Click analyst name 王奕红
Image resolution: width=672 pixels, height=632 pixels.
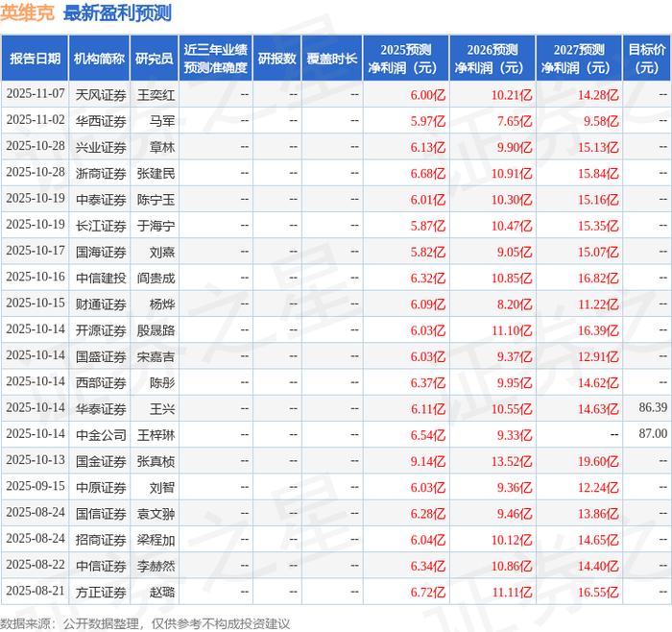click(156, 95)
